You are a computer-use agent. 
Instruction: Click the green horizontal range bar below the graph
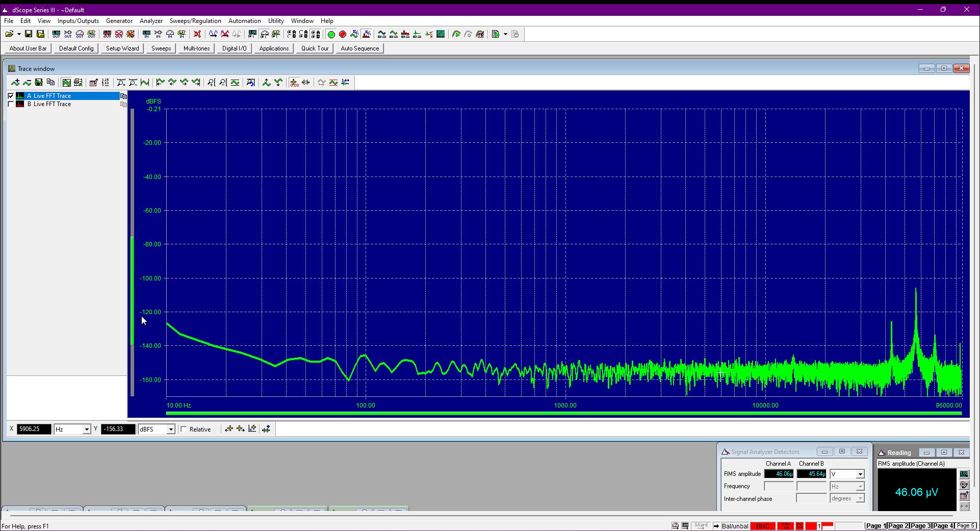[x=564, y=413]
